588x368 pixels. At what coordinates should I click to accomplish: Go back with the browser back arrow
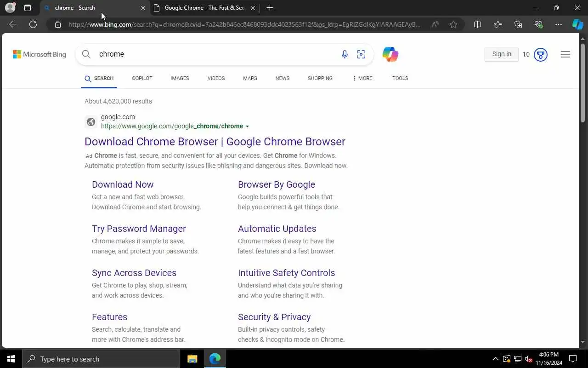coord(13,24)
